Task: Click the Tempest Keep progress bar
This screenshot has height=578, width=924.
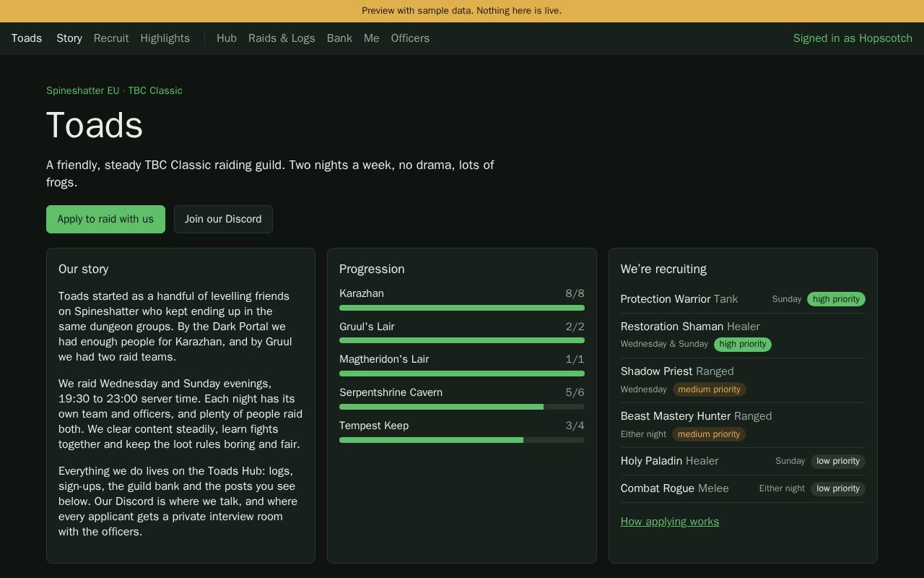Action: coord(462,440)
